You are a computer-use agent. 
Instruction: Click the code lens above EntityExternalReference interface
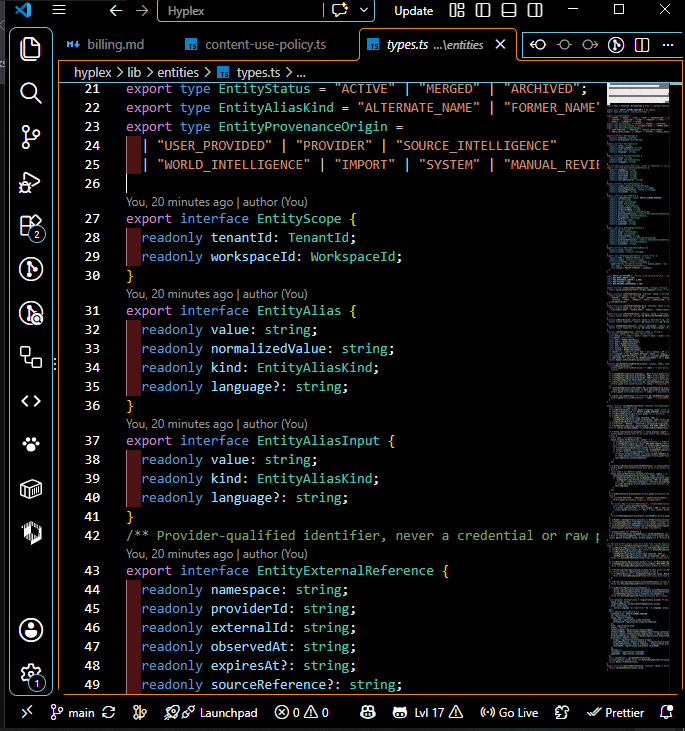217,554
